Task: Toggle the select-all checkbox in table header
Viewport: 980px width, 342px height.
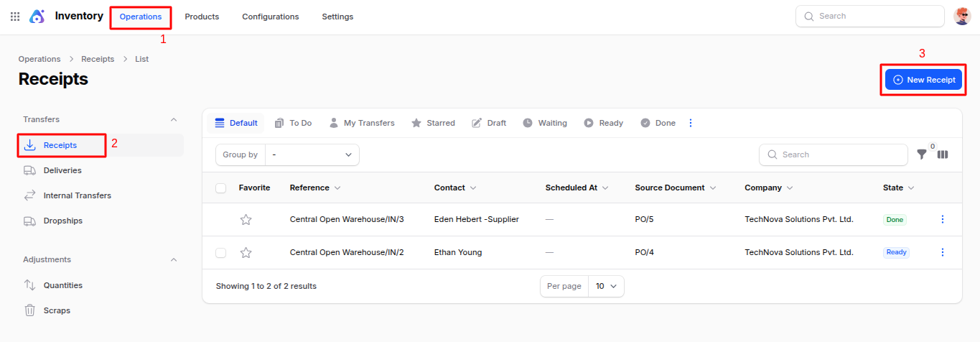Action: tap(221, 188)
